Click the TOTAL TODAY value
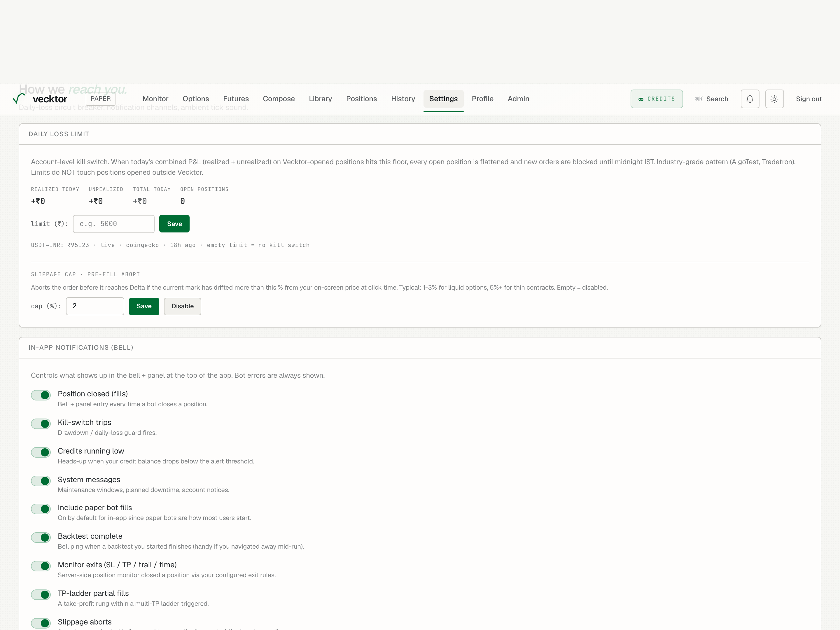Screen dimensions: 840x630 140,201
